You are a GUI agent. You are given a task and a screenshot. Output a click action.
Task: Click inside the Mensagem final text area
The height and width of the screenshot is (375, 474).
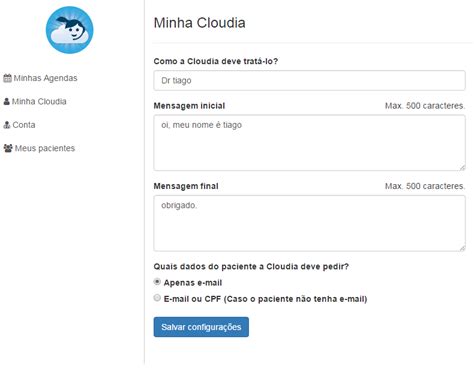[309, 223]
